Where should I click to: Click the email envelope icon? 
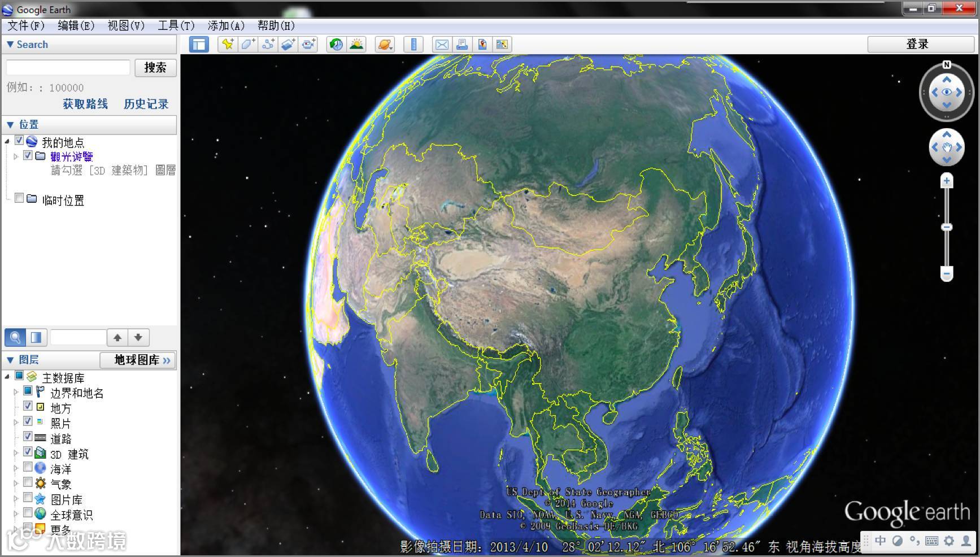[x=442, y=44]
